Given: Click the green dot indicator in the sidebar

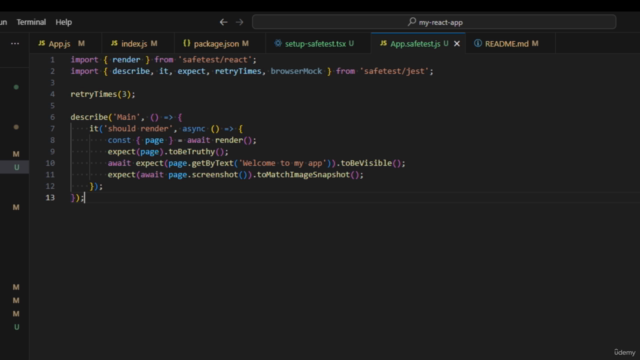Looking at the screenshot, I should (16, 87).
